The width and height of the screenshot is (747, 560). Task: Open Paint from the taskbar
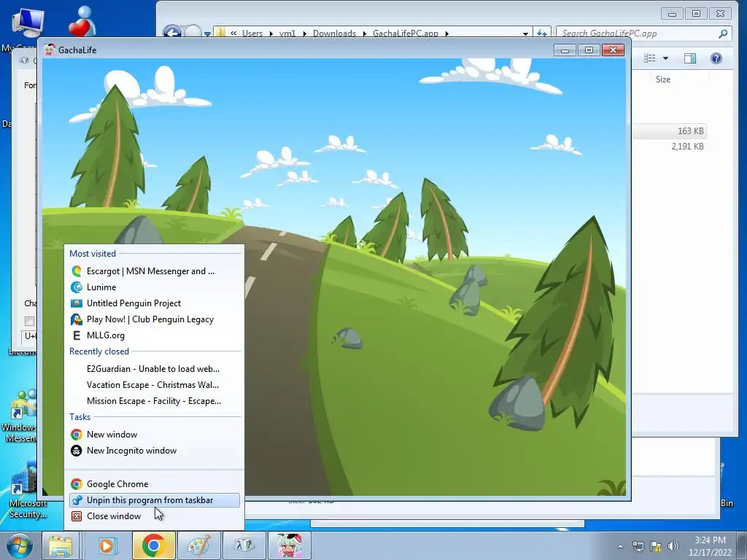click(x=198, y=545)
